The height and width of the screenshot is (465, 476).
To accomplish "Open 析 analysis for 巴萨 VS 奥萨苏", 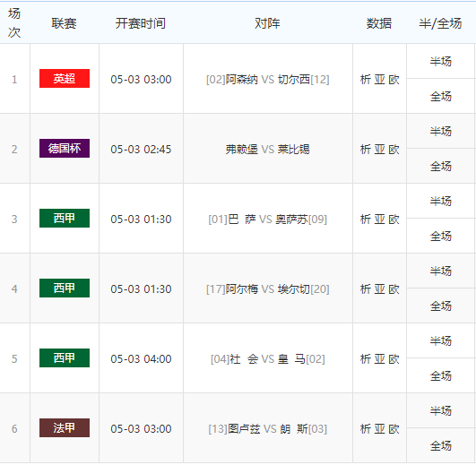I will [x=365, y=220].
